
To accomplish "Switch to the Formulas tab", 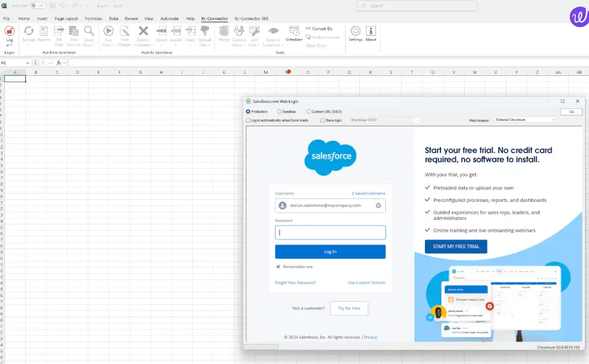I will pyautogui.click(x=94, y=18).
